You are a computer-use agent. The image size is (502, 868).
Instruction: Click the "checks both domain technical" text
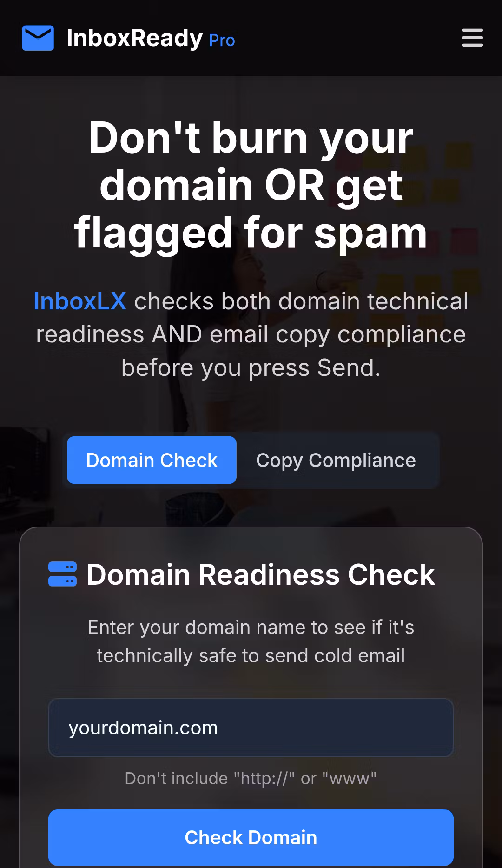[x=301, y=301]
